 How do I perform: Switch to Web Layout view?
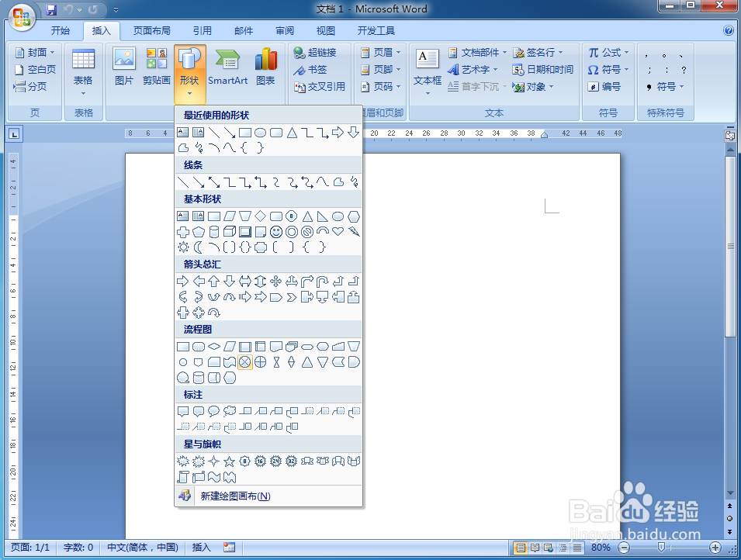[549, 548]
